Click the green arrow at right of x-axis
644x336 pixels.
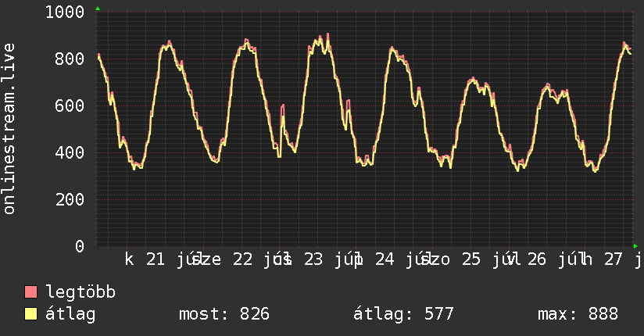(635, 246)
